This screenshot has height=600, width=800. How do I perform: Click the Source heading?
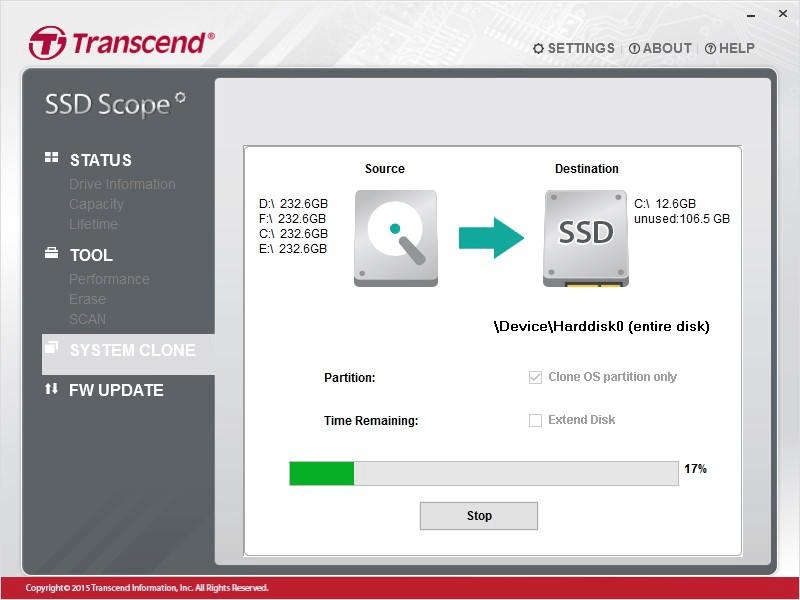coord(385,169)
